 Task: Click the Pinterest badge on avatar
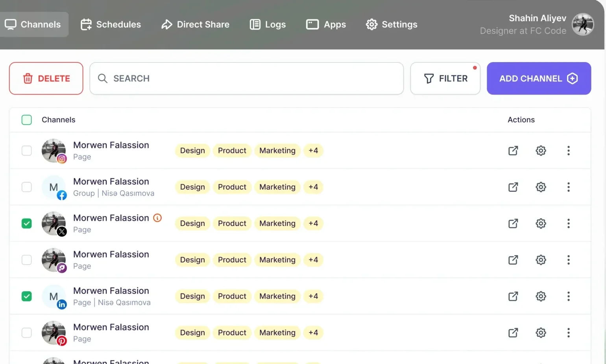(62, 341)
